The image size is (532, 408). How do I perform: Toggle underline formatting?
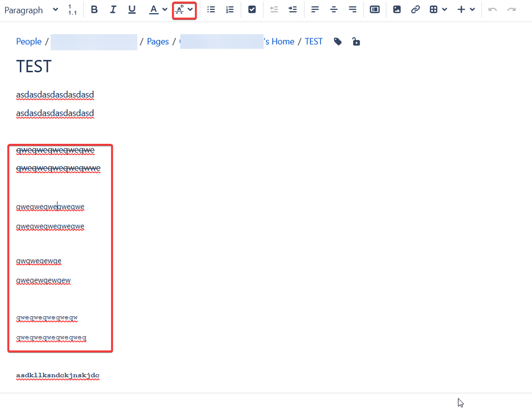(132, 10)
